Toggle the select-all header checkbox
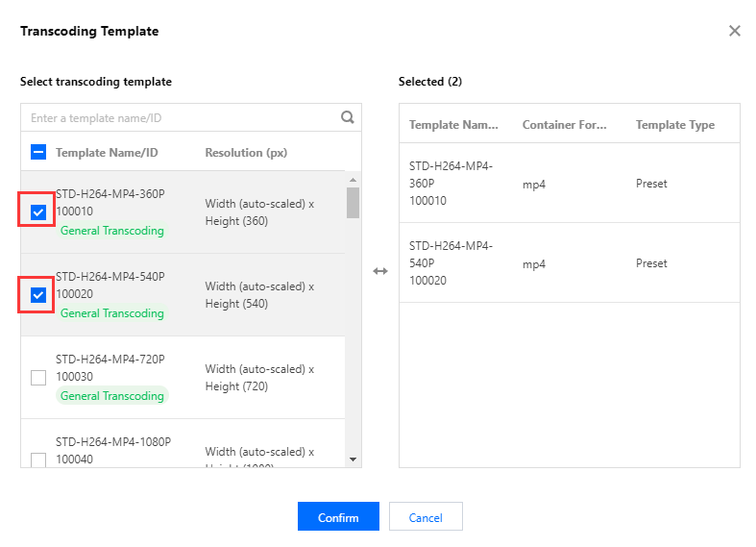The width and height of the screenshot is (756, 547). coord(38,152)
